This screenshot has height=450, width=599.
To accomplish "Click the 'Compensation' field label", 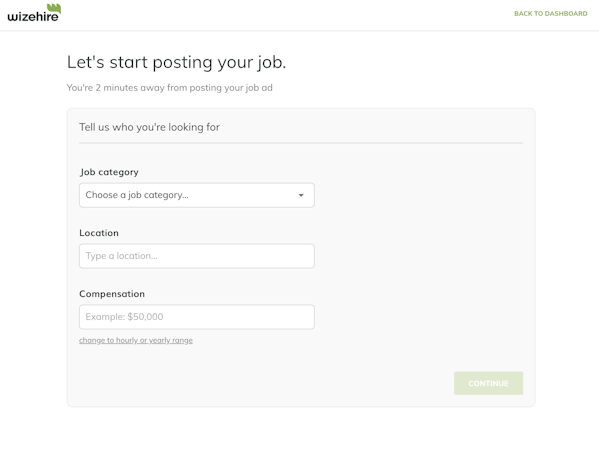I will click(112, 294).
